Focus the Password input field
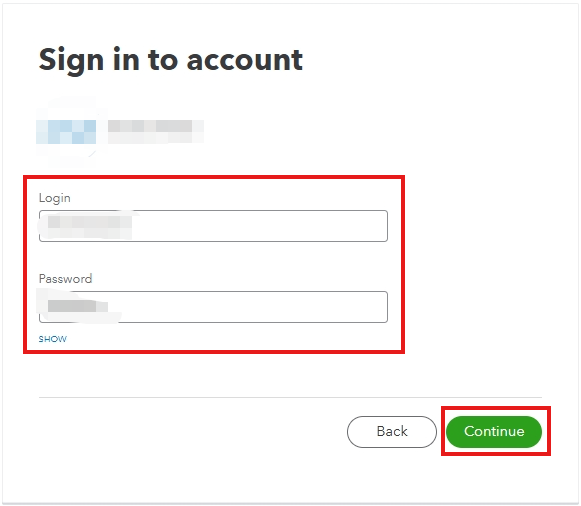Viewport: 581px width, 506px height. 213,307
